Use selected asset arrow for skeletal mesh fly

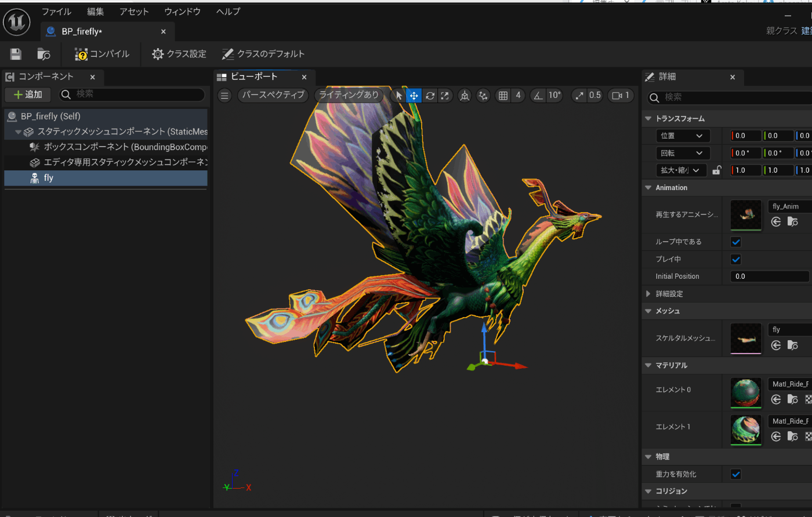click(x=776, y=345)
